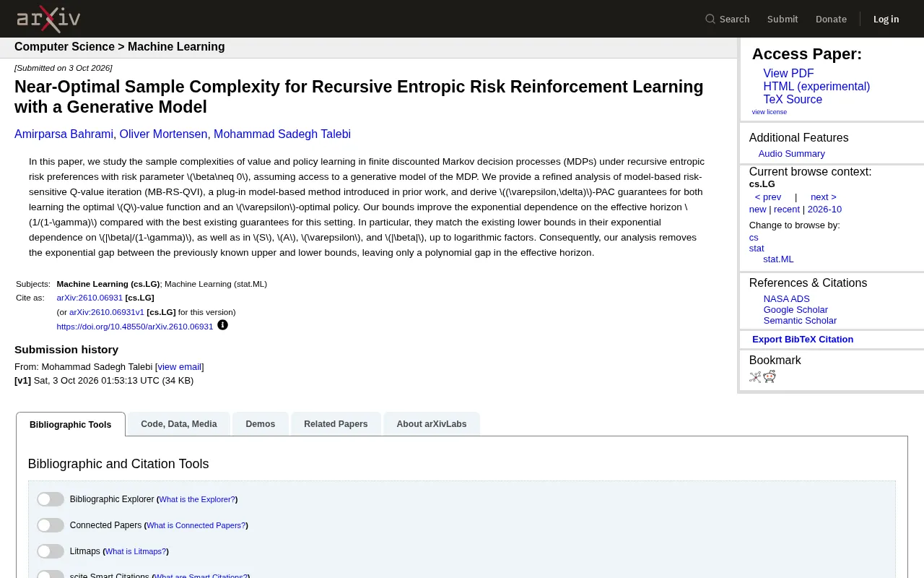The image size is (924, 578).
Task: Click Donate in the header
Action: click(831, 19)
